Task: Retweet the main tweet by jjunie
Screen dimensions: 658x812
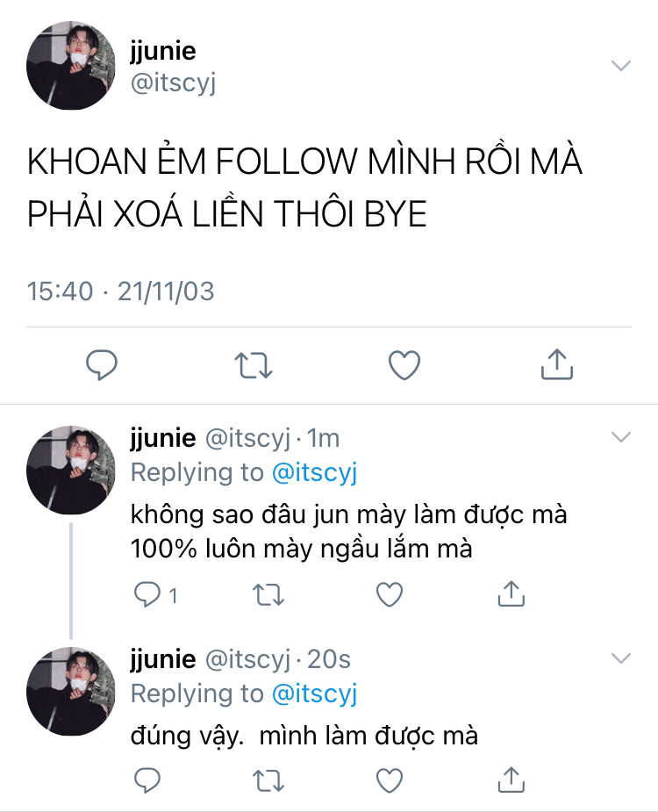Action: pos(254,365)
